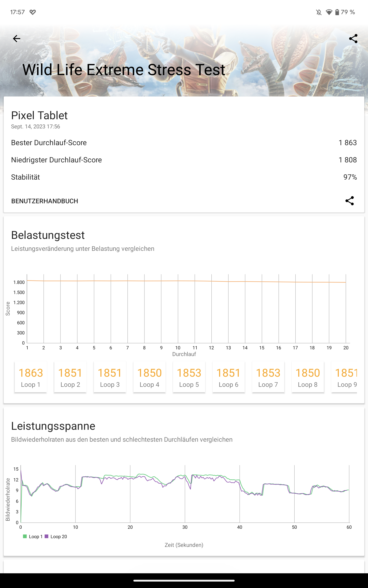The height and width of the screenshot is (588, 368).
Task: Select the Loop 7 score card
Action: (268, 377)
